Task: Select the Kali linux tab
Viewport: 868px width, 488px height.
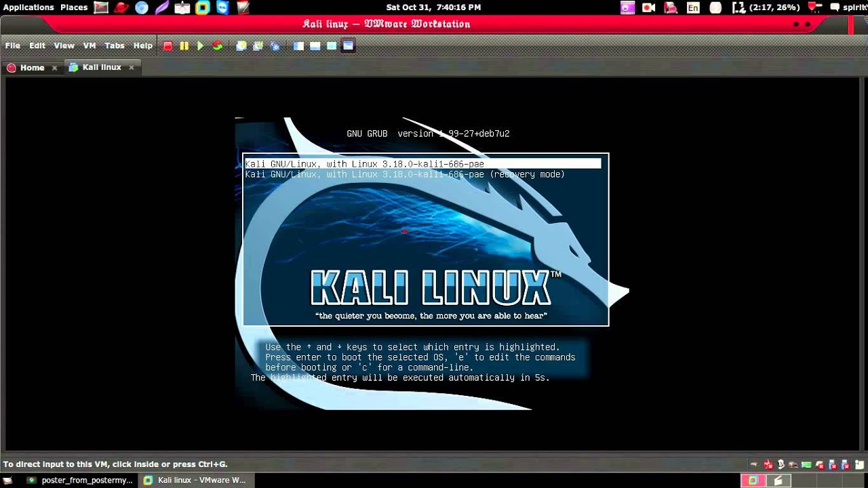Action: click(102, 67)
